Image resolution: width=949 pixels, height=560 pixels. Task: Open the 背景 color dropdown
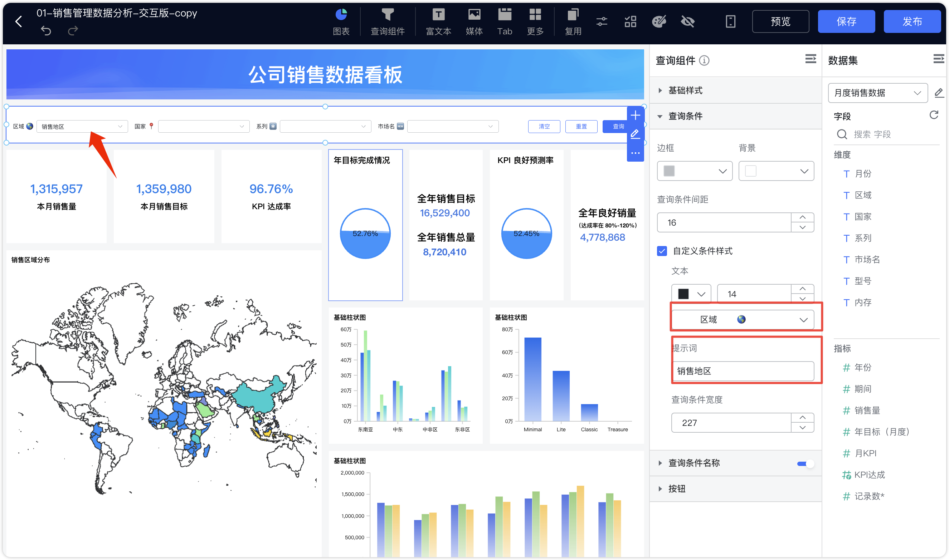pyautogui.click(x=776, y=171)
